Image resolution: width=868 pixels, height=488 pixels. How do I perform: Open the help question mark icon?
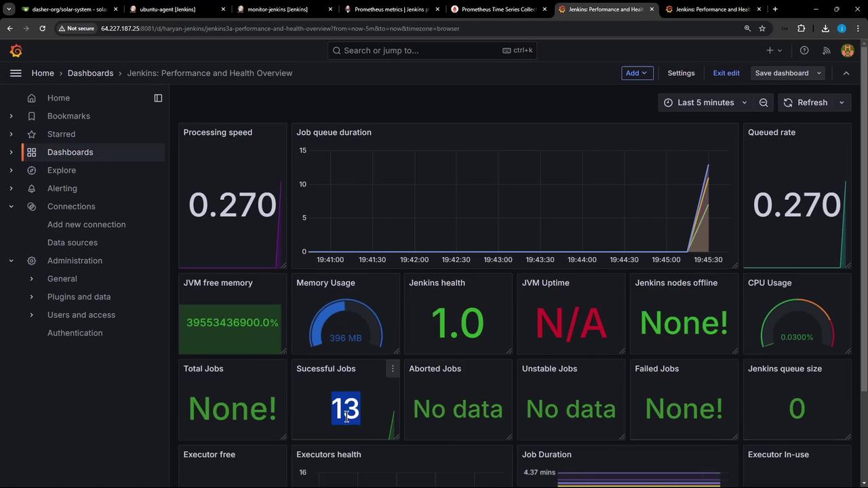pos(804,51)
